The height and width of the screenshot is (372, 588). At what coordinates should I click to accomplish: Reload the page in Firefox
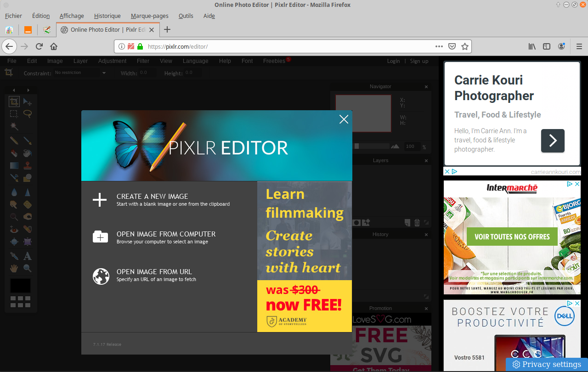[x=39, y=46]
